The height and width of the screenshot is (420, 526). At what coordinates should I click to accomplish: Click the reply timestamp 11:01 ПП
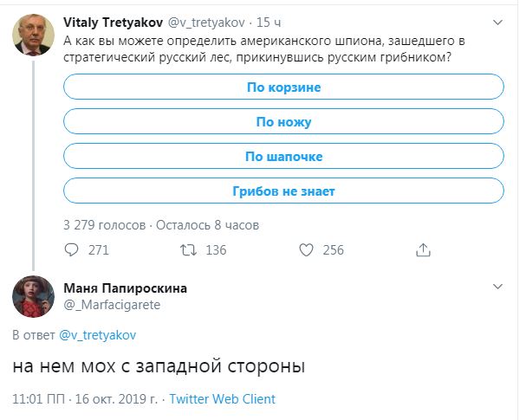coord(37,399)
